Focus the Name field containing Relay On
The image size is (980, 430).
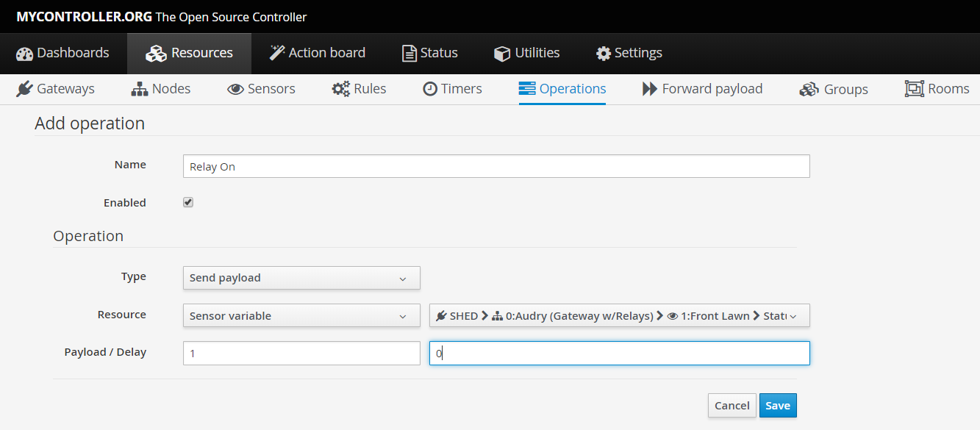coord(496,167)
